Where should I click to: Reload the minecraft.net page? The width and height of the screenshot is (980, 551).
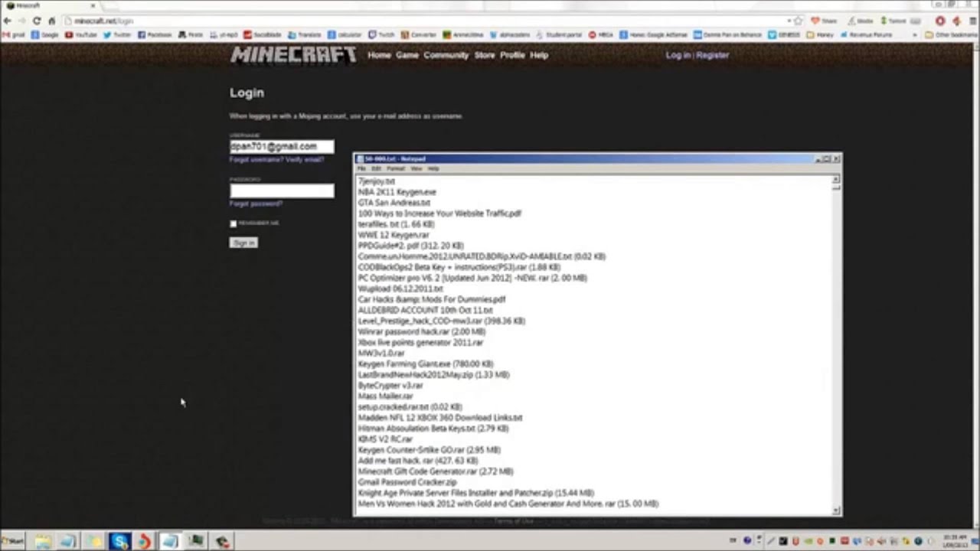coord(36,21)
